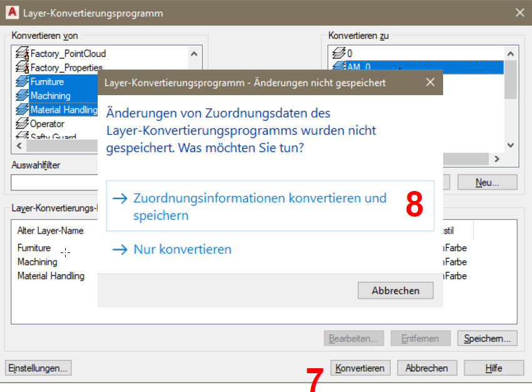Click the Bearbeiten... button
532x392 pixels.
coord(354,338)
